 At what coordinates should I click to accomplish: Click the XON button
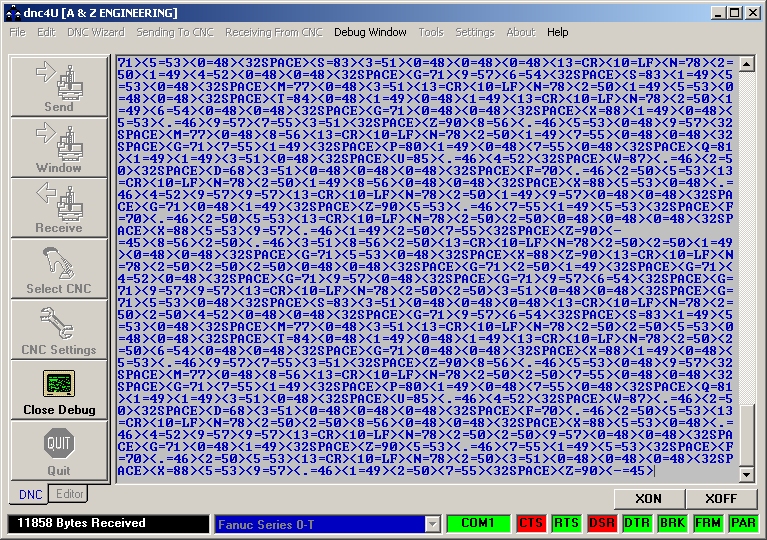pos(647,498)
